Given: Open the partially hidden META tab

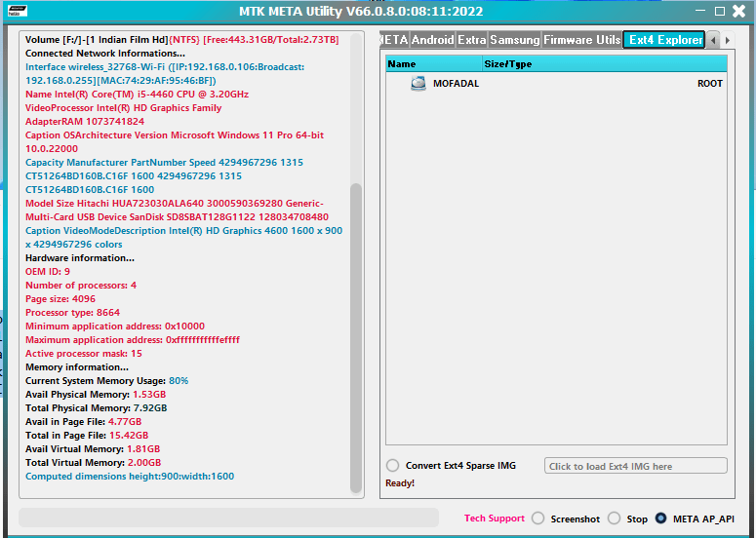Looking at the screenshot, I should click(x=394, y=40).
